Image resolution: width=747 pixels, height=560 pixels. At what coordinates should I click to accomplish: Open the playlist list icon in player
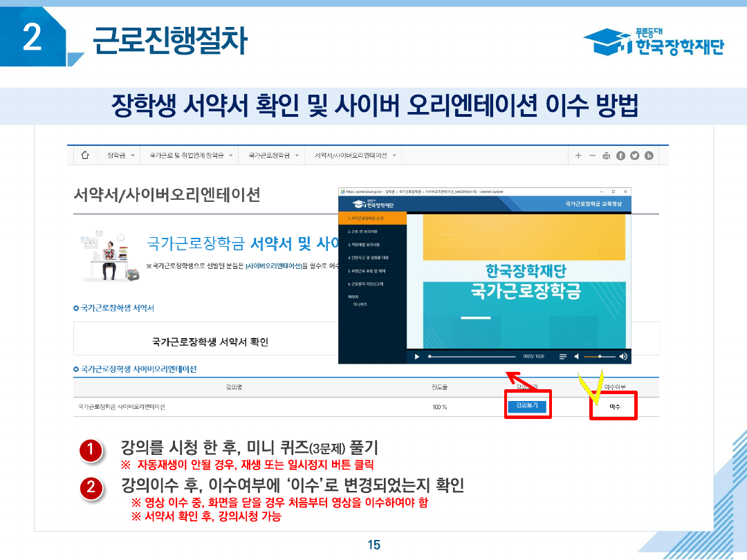click(x=562, y=357)
